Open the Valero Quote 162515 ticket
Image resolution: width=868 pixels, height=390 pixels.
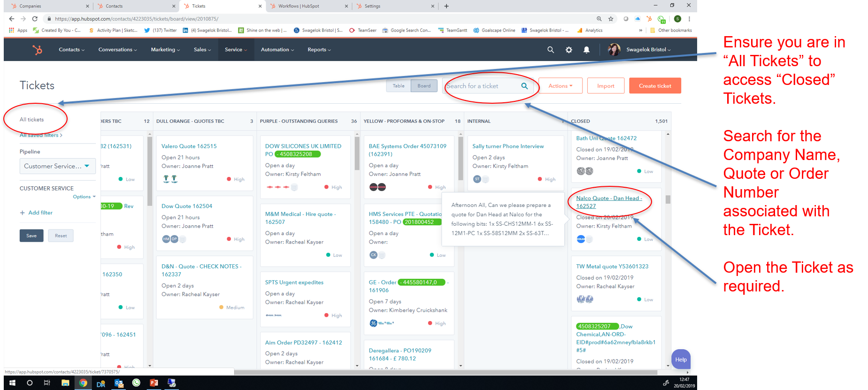point(189,146)
